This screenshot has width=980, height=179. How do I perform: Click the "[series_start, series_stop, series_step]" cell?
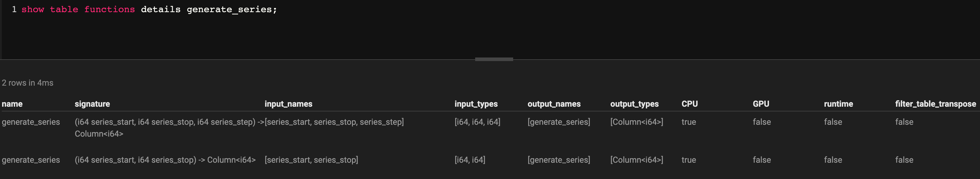click(x=334, y=122)
